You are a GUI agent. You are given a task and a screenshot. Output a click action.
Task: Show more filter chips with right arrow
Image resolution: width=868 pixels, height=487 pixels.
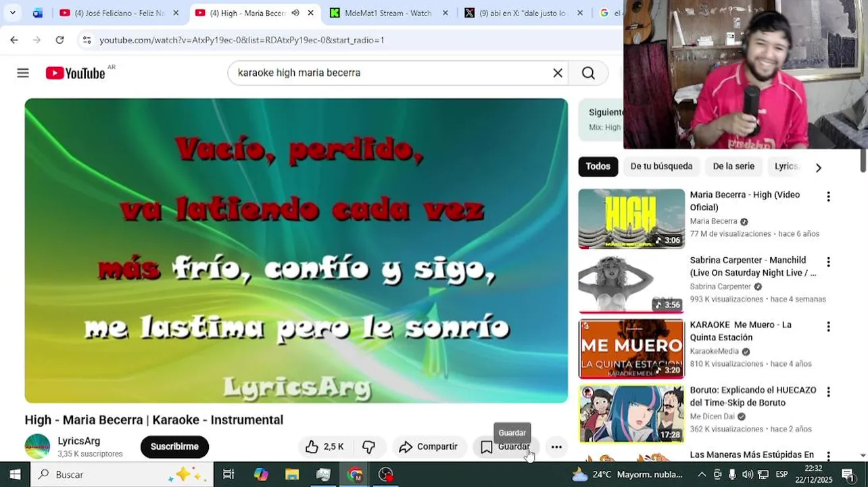[x=818, y=167]
